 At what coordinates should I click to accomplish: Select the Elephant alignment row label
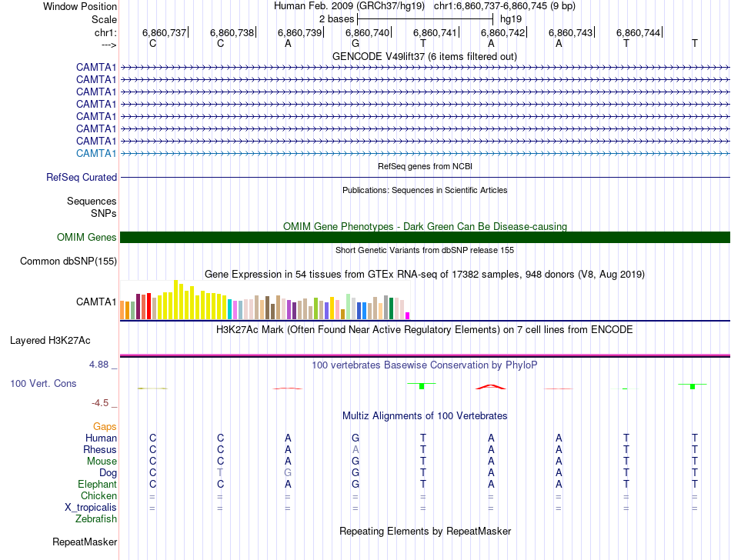tap(97, 485)
